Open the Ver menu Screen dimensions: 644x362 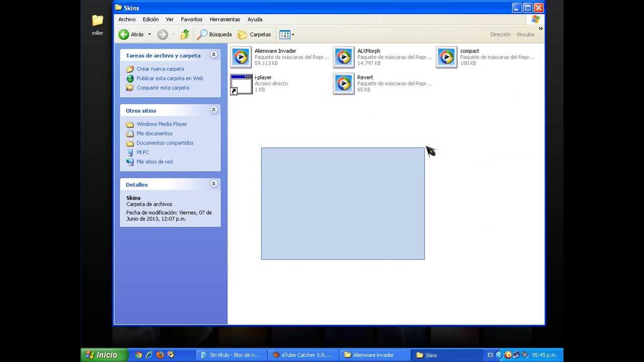tap(170, 19)
